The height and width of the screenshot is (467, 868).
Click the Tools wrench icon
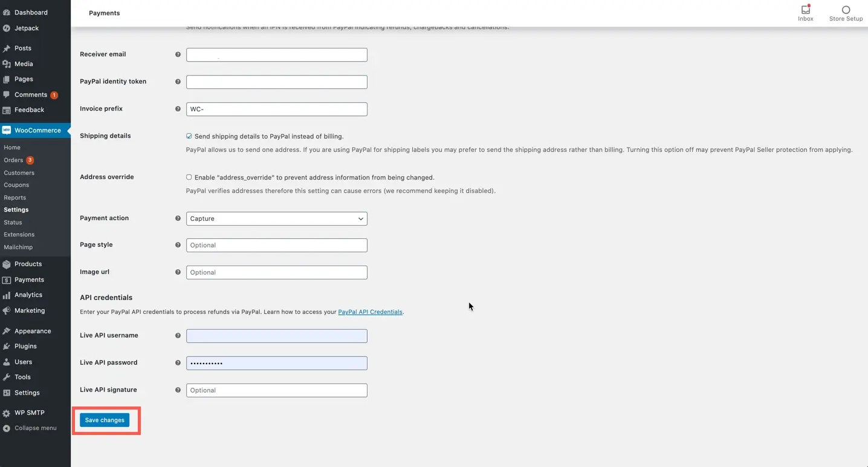coord(7,377)
